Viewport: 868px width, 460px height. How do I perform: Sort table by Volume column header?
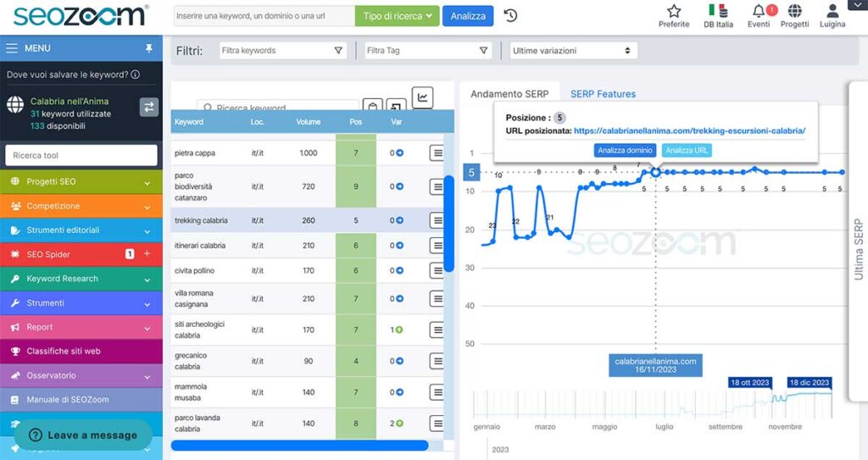pos(309,122)
